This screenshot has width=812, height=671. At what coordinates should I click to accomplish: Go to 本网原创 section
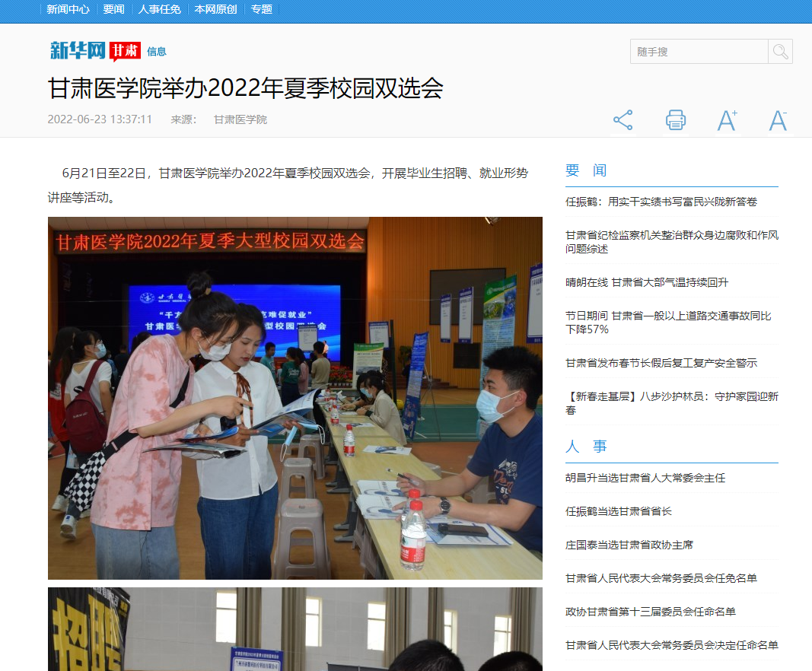215,9
